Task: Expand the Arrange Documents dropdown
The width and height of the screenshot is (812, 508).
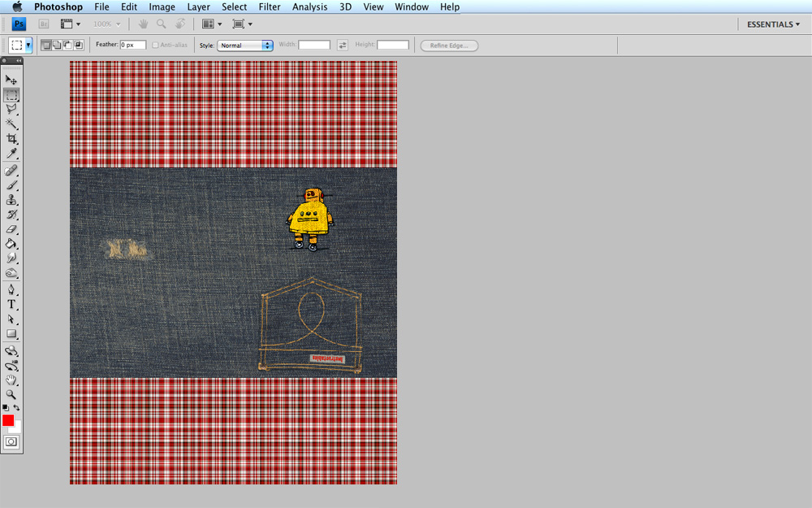Action: click(211, 24)
